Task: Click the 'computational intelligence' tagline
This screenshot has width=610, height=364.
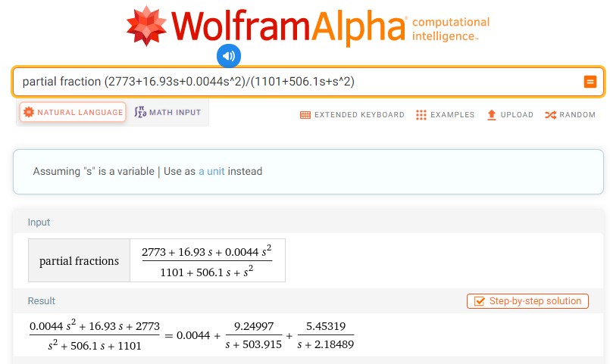Action: pos(450,29)
